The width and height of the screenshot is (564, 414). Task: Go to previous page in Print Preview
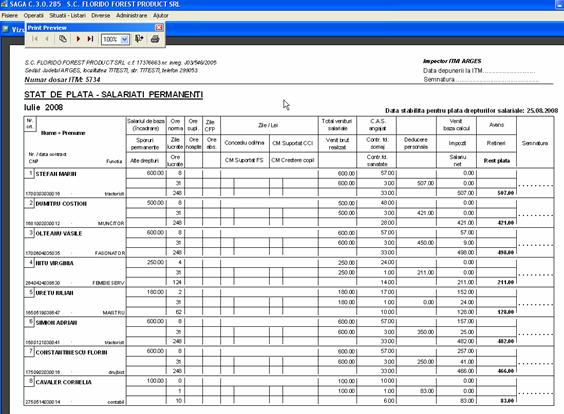tap(47, 39)
